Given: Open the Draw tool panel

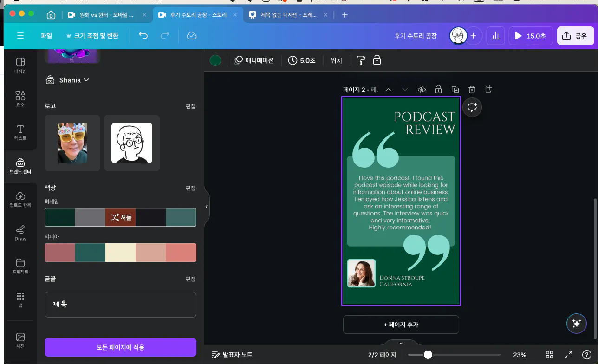Looking at the screenshot, I should pos(20,233).
